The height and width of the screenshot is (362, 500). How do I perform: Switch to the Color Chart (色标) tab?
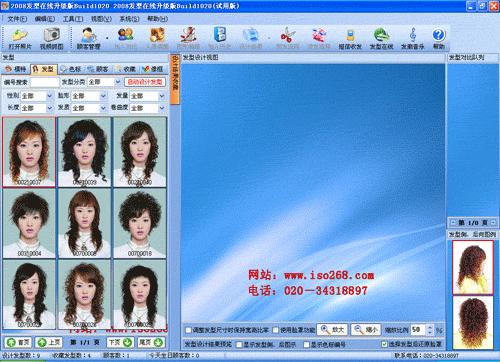coord(71,69)
